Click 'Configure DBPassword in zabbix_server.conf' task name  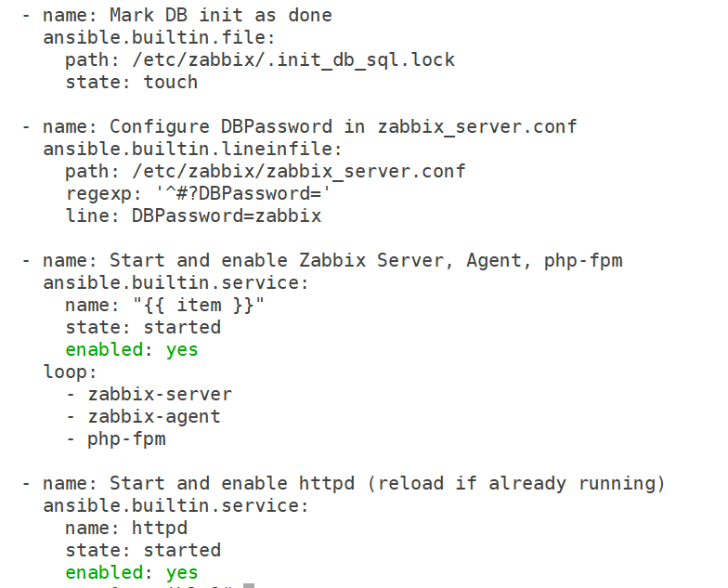click(344, 126)
